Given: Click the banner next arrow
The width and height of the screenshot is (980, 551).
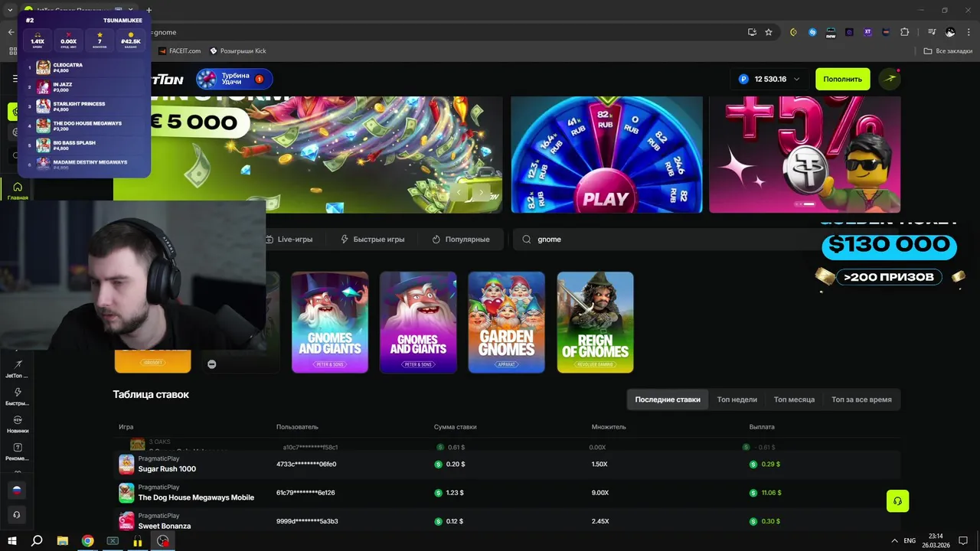Looking at the screenshot, I should tap(480, 193).
